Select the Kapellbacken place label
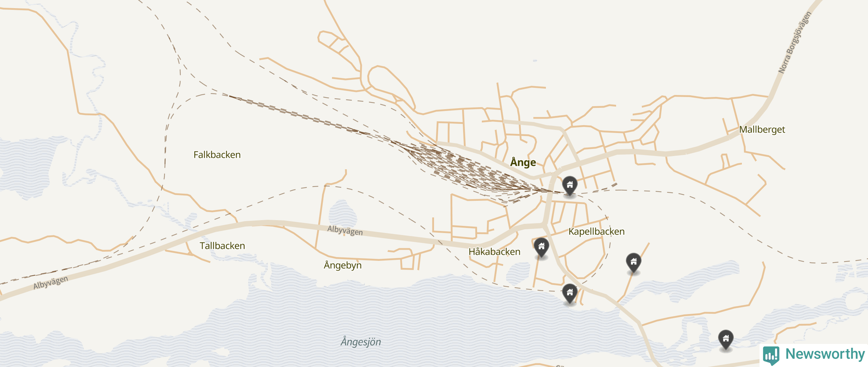This screenshot has width=868, height=367. (596, 231)
